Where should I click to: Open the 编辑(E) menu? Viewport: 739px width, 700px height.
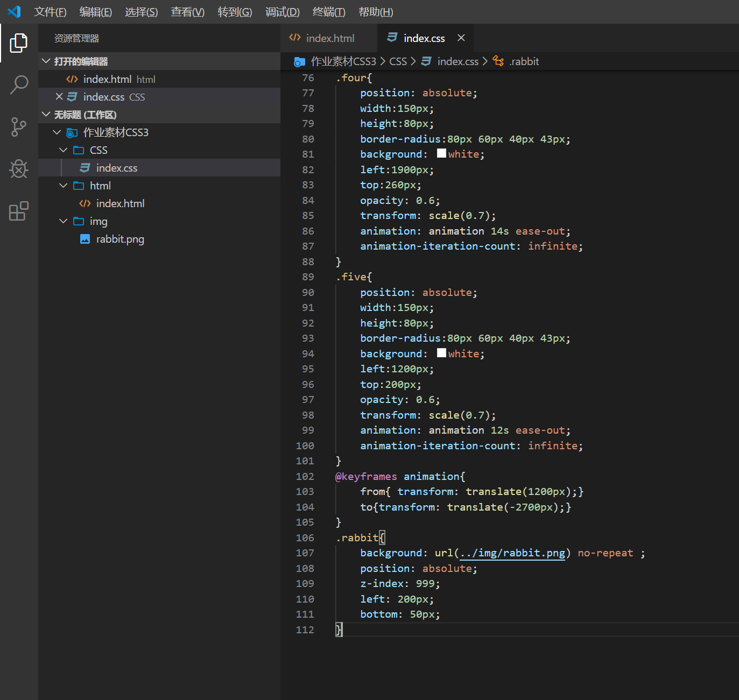(x=96, y=12)
